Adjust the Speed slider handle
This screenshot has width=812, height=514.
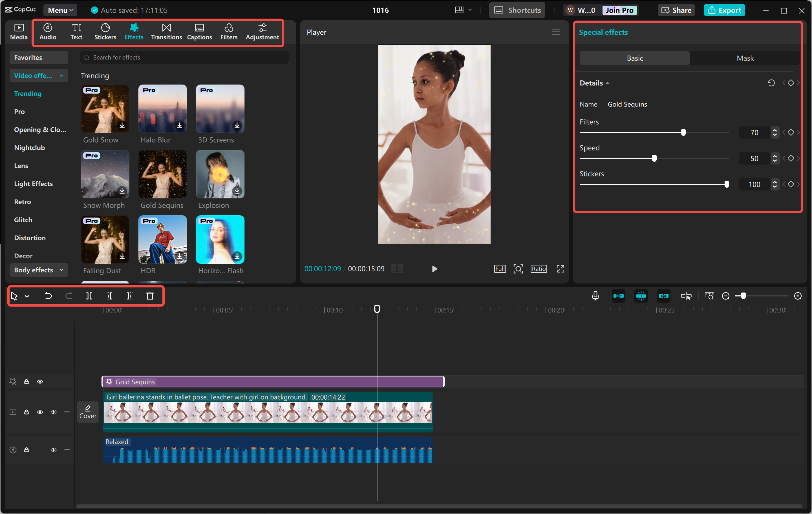(x=654, y=158)
